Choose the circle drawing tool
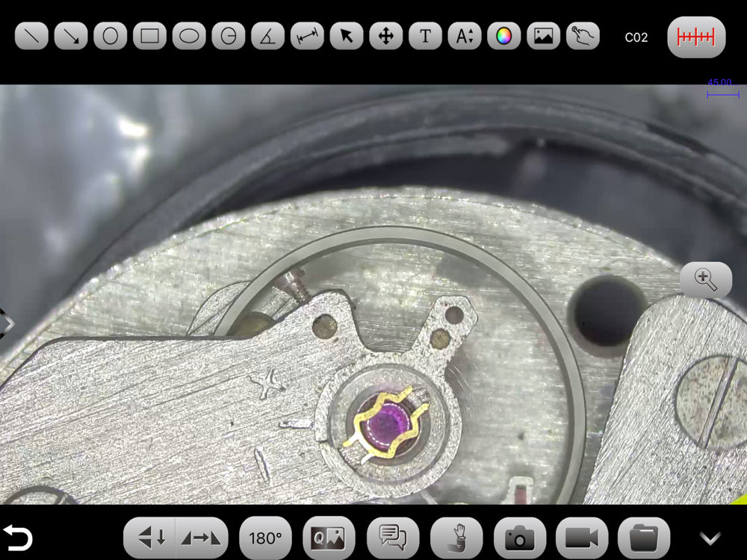Viewport: 747px width, 560px height. (111, 36)
